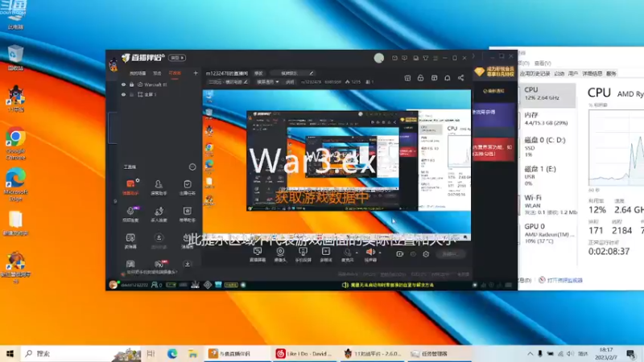Click the red speaker icon in the bottom bar

pyautogui.click(x=370, y=252)
